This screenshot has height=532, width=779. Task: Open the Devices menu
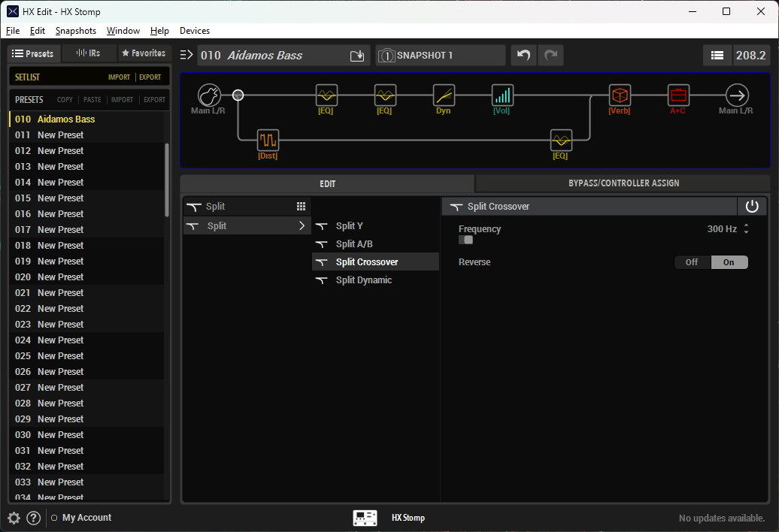click(x=195, y=31)
